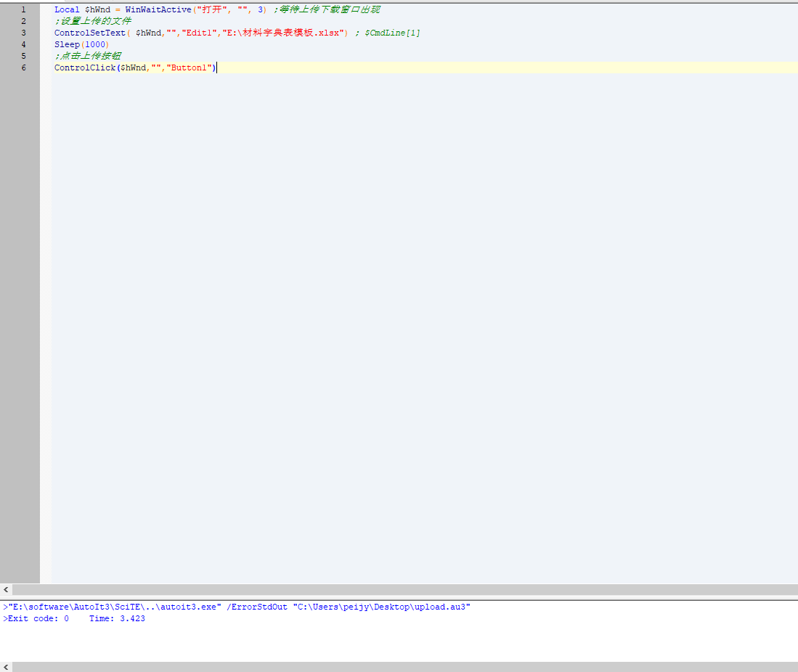Viewport: 798px width, 672px height.
Task: Click line number 5 in the margin
Action: tap(23, 57)
